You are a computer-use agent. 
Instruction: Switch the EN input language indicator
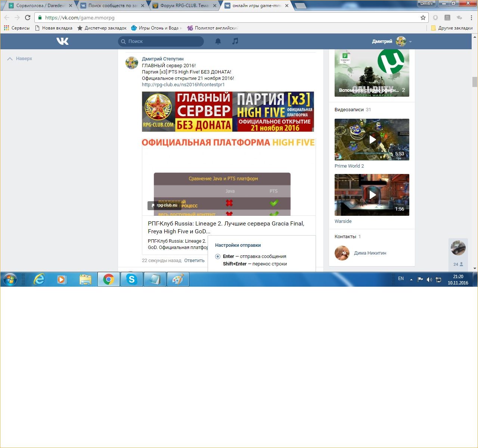click(x=401, y=279)
